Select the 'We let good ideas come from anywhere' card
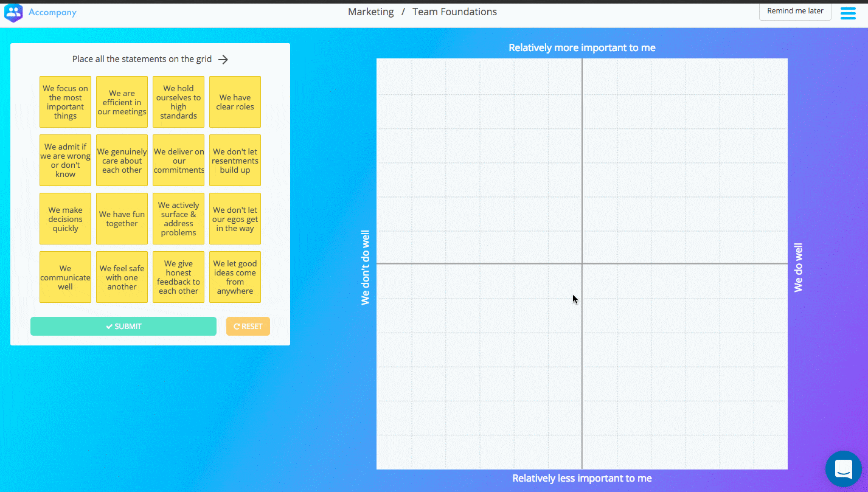Screen dimensions: 868x492 point(235,277)
